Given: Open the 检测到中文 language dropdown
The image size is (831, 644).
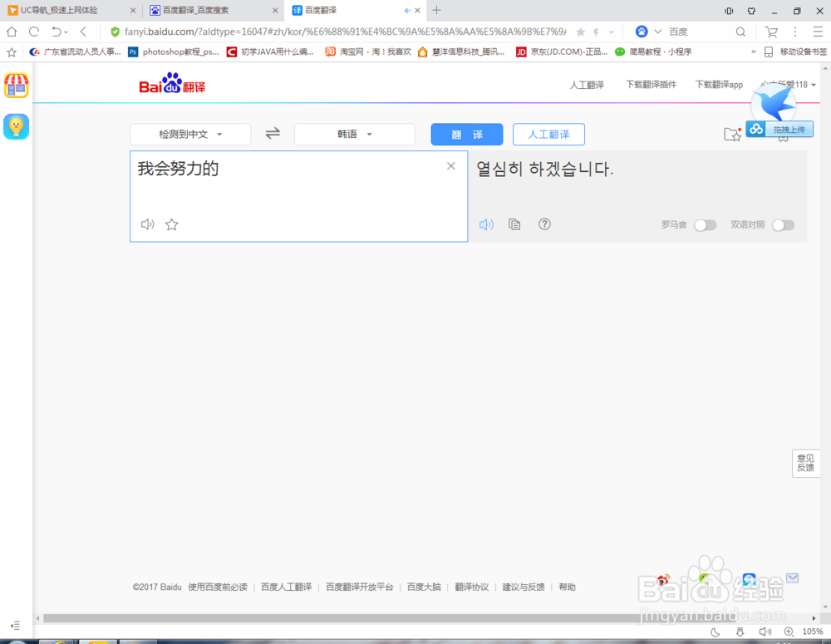Looking at the screenshot, I should tap(189, 133).
